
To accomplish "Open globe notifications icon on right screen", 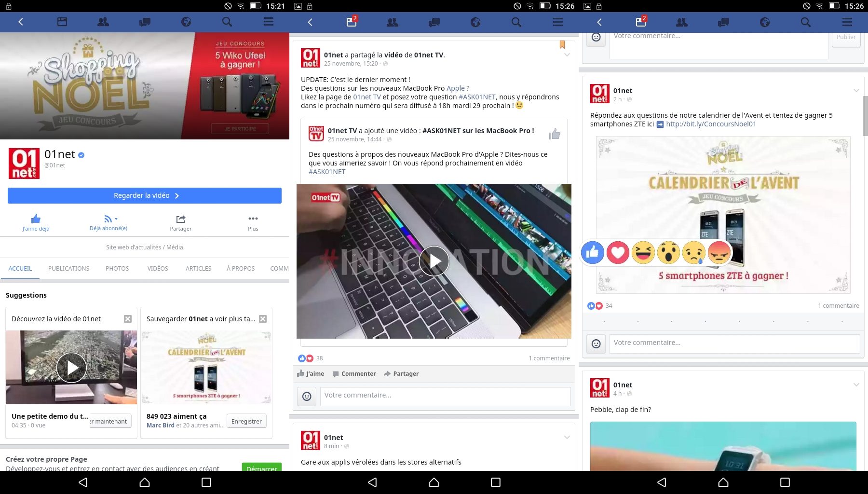I will point(765,22).
